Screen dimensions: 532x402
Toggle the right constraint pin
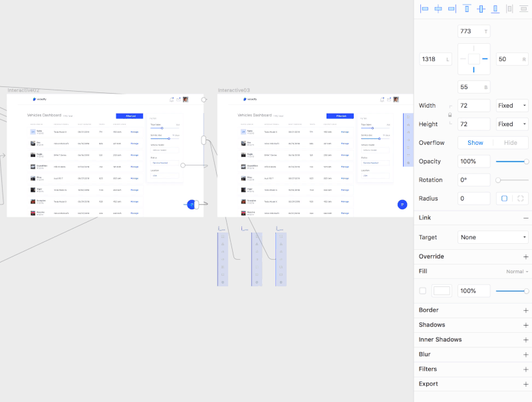[485, 59]
